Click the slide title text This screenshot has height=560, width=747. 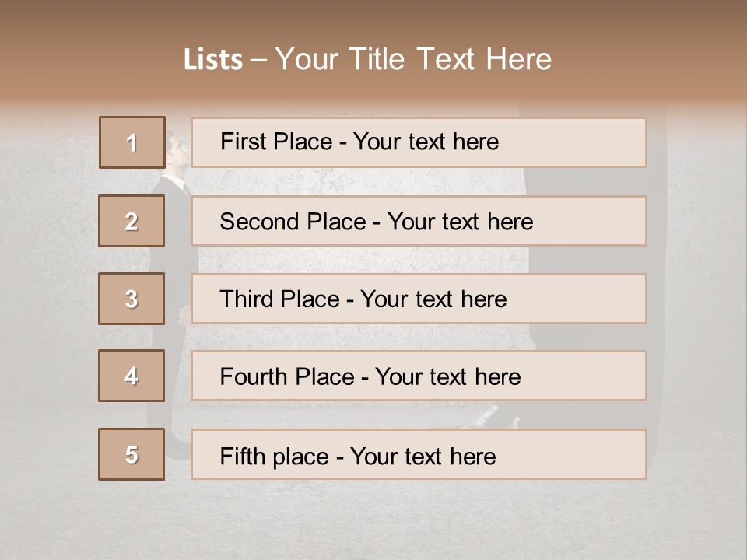[x=368, y=59]
